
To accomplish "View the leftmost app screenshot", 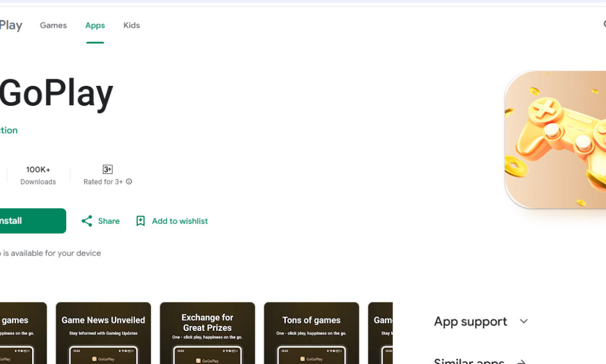I will 22,333.
